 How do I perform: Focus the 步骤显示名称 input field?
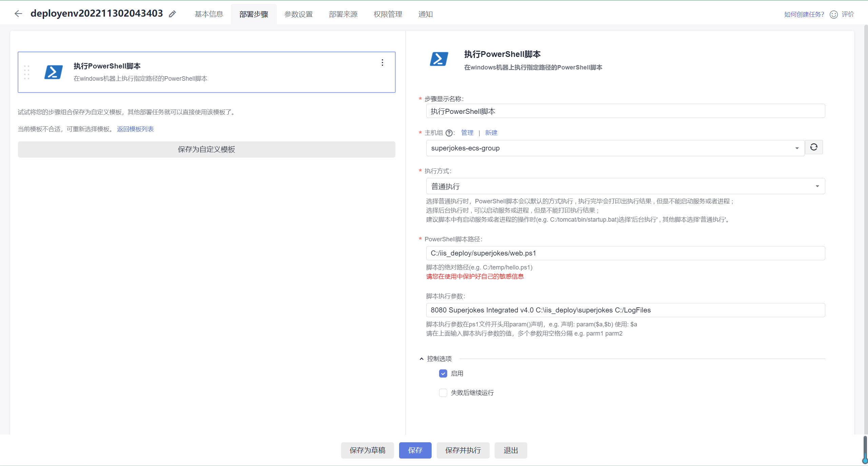point(625,111)
